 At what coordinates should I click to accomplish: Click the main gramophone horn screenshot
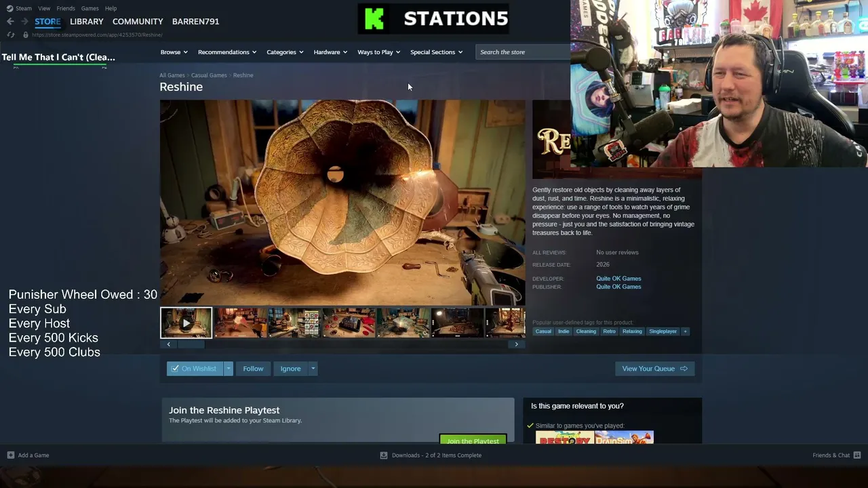coord(342,203)
